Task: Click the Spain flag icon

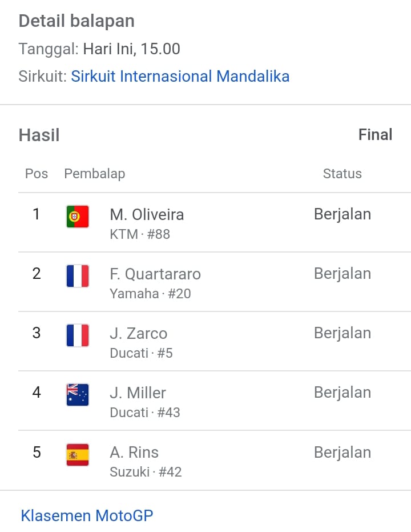Action: (78, 455)
